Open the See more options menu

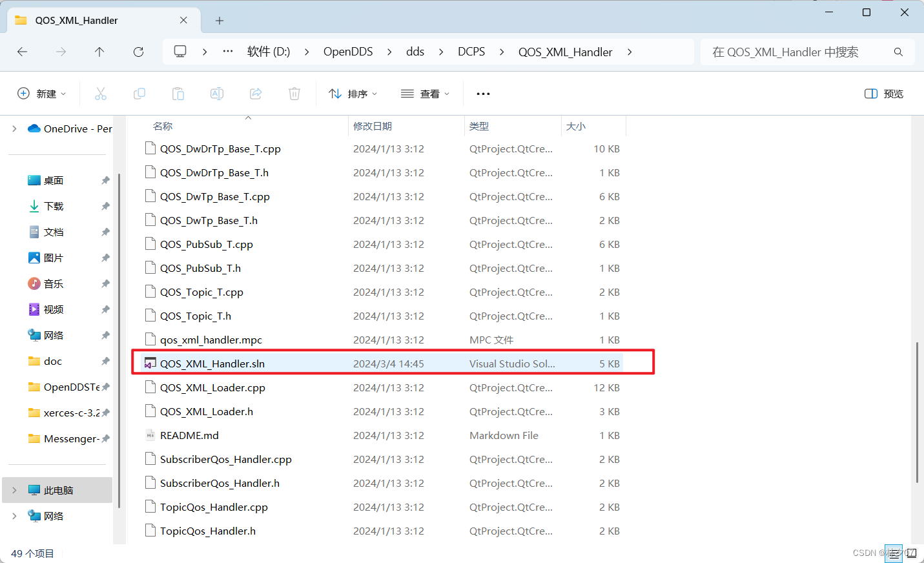[483, 94]
